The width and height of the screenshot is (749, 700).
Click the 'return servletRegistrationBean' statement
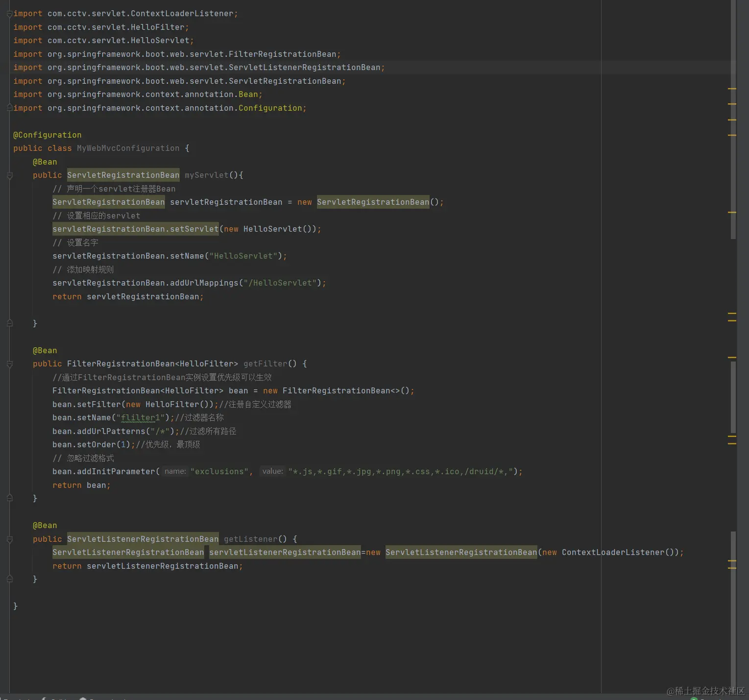pos(128,296)
